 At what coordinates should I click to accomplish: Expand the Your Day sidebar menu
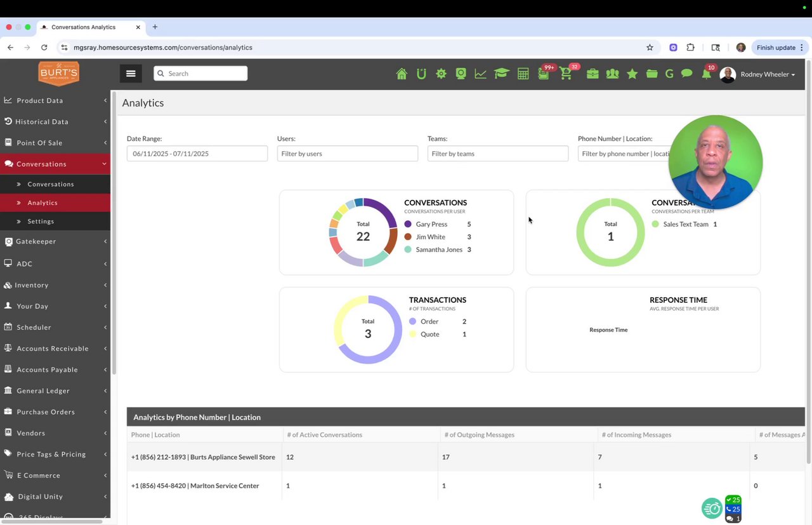55,306
